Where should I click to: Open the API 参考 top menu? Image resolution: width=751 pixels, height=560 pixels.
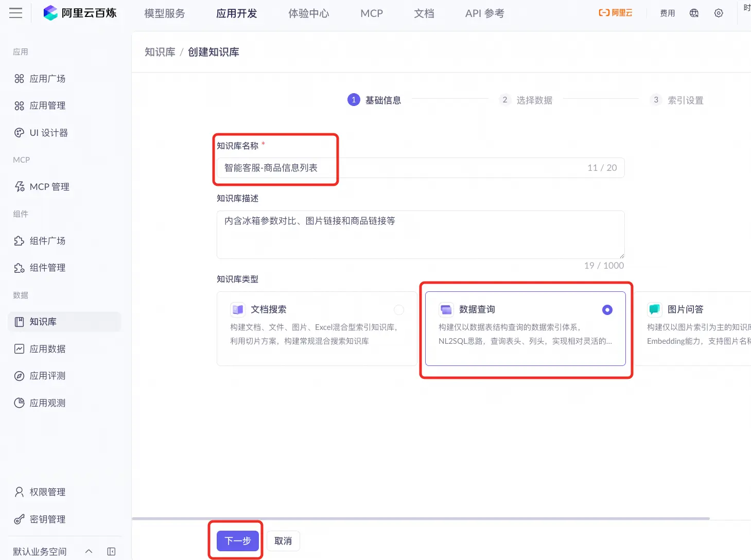click(485, 13)
